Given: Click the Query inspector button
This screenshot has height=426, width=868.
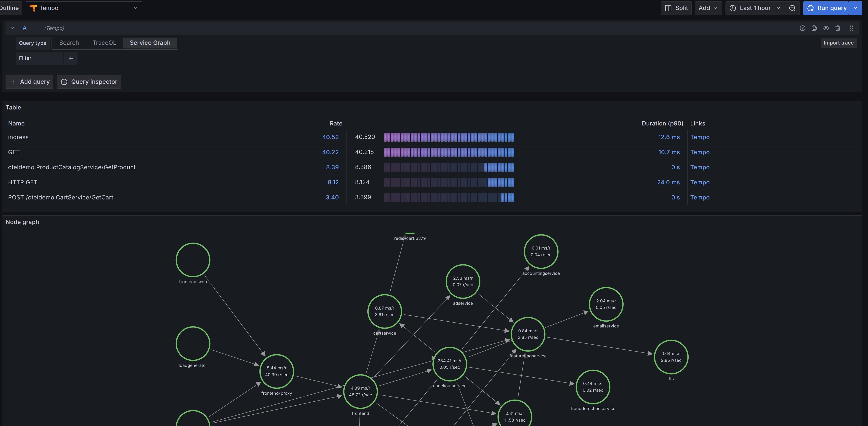Looking at the screenshot, I should (x=89, y=82).
